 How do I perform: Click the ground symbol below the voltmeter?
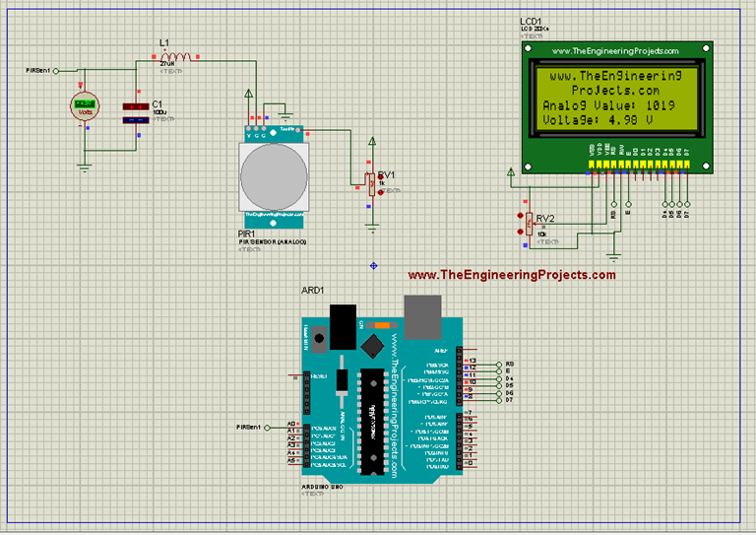[86, 167]
